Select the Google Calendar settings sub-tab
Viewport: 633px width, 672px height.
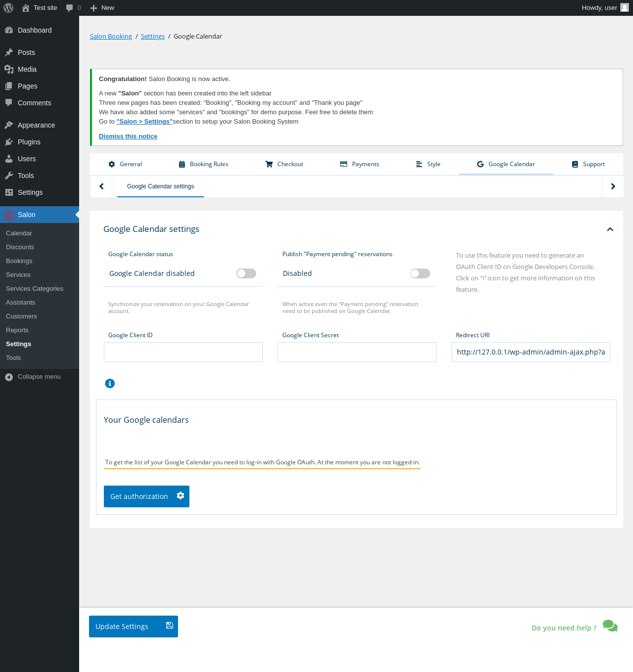point(160,186)
